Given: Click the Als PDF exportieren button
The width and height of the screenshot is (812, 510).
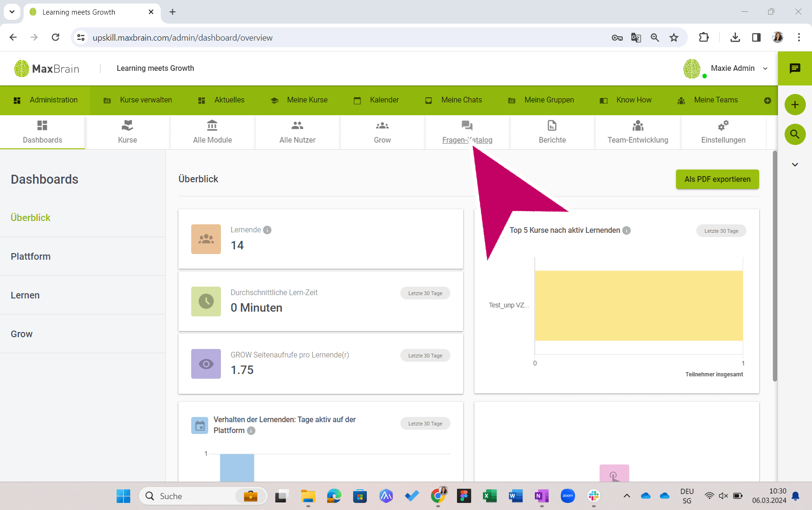Looking at the screenshot, I should 718,179.
